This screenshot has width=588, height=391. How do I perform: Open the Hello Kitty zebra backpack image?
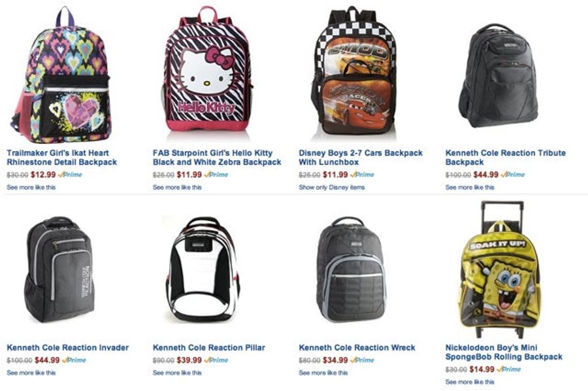[208, 69]
